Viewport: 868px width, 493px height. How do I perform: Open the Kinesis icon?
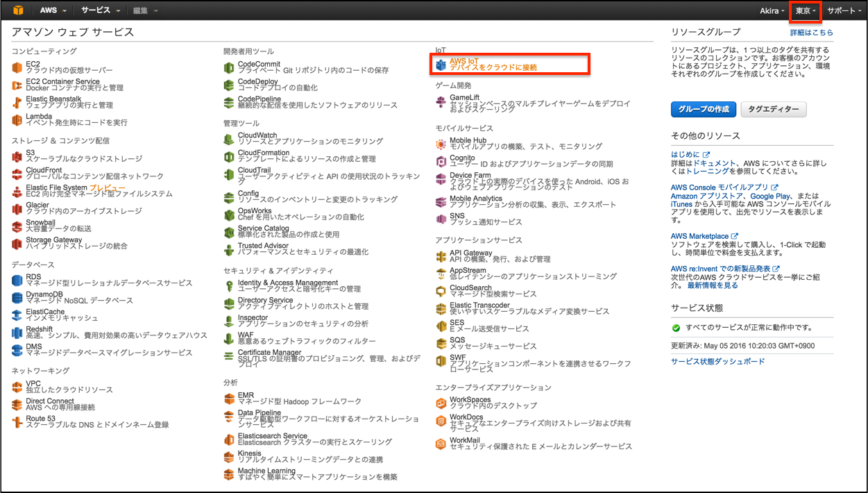click(230, 456)
